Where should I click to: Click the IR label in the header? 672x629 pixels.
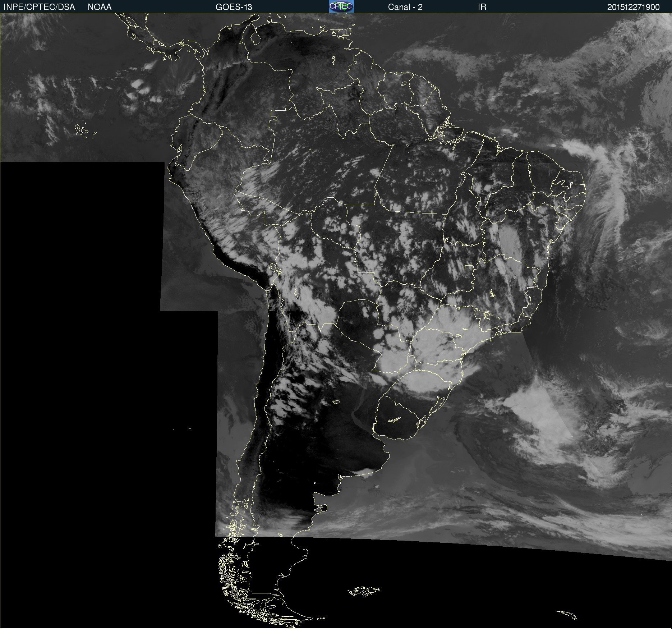(x=482, y=7)
